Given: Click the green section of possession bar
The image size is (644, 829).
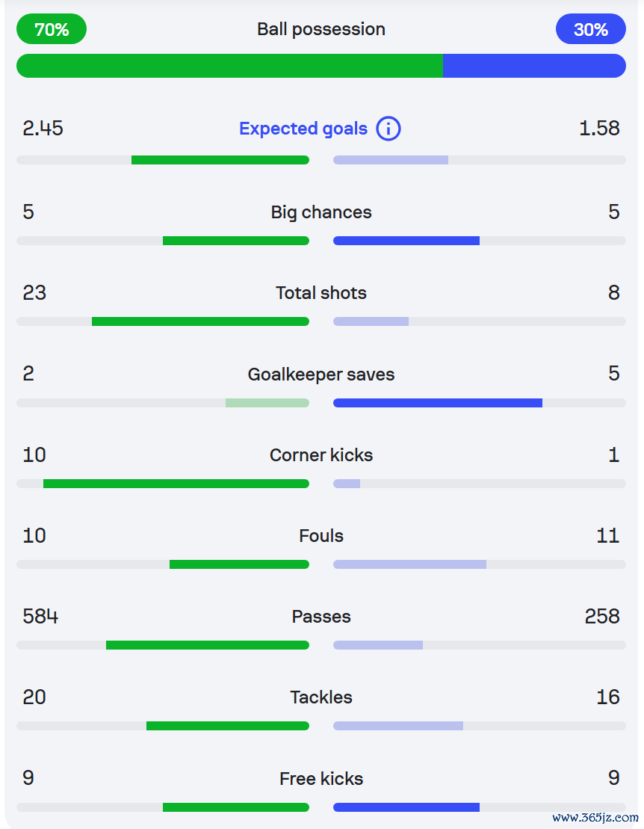Looking at the screenshot, I should [229, 66].
